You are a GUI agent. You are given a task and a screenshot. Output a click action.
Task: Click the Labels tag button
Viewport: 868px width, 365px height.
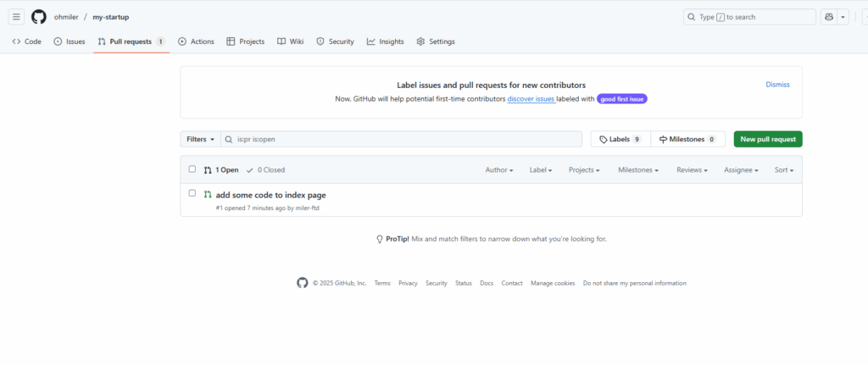click(x=620, y=139)
